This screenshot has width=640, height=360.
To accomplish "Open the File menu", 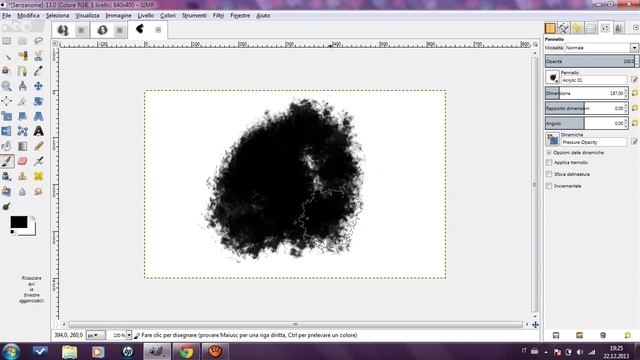I will tap(7, 16).
